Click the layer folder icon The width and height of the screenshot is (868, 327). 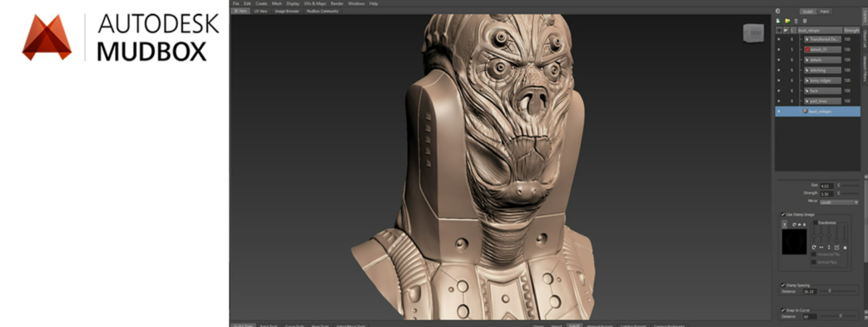click(x=787, y=21)
